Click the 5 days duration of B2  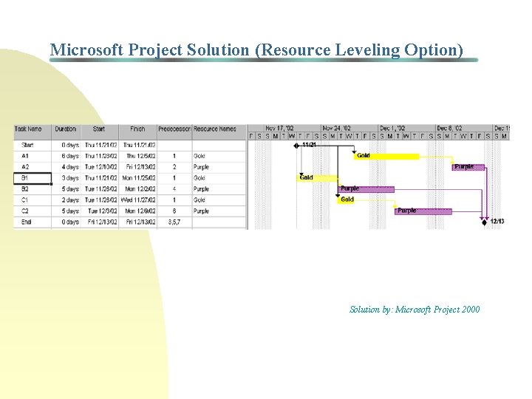coord(66,189)
